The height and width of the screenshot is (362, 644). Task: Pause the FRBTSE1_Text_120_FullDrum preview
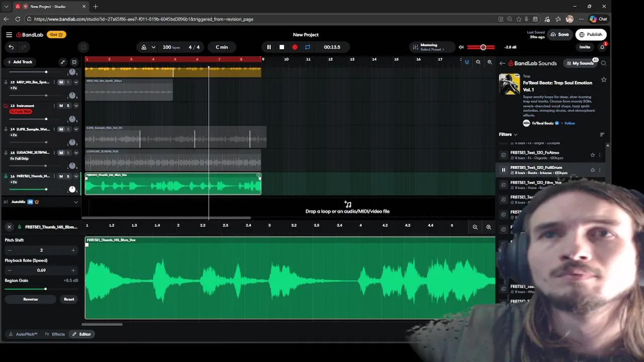click(x=503, y=170)
